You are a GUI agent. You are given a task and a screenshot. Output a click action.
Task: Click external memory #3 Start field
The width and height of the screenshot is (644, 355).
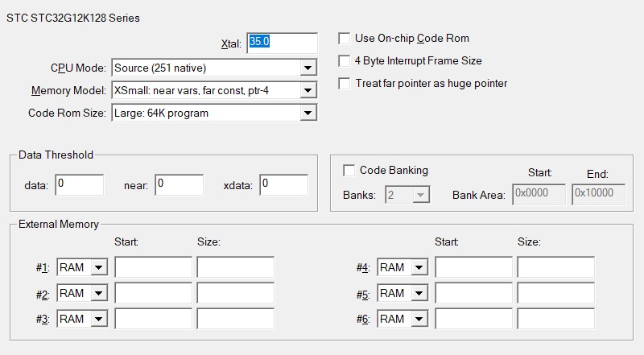[153, 319]
